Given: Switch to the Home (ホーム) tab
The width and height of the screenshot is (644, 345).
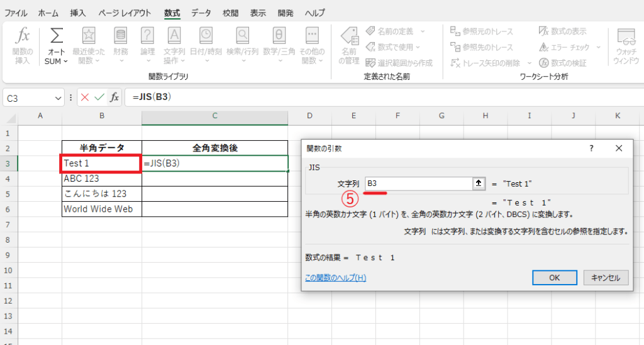Looking at the screenshot, I should 48,13.
